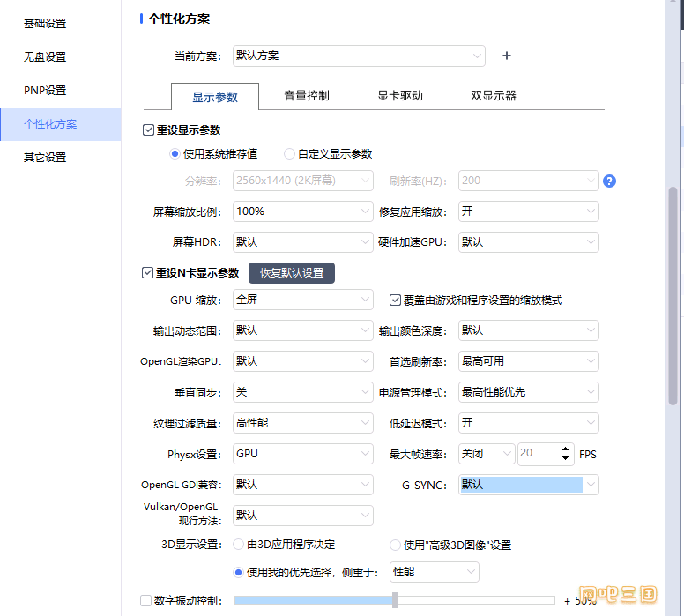684x616 pixels.
Task: Enable the 数字振动控制 checkbox
Action: 145,601
